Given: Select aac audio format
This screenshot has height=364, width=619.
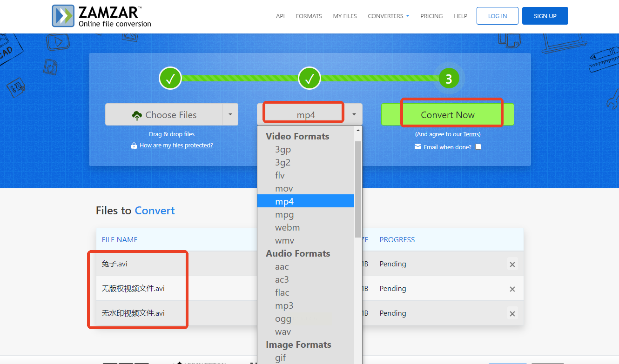Looking at the screenshot, I should pyautogui.click(x=306, y=267).
